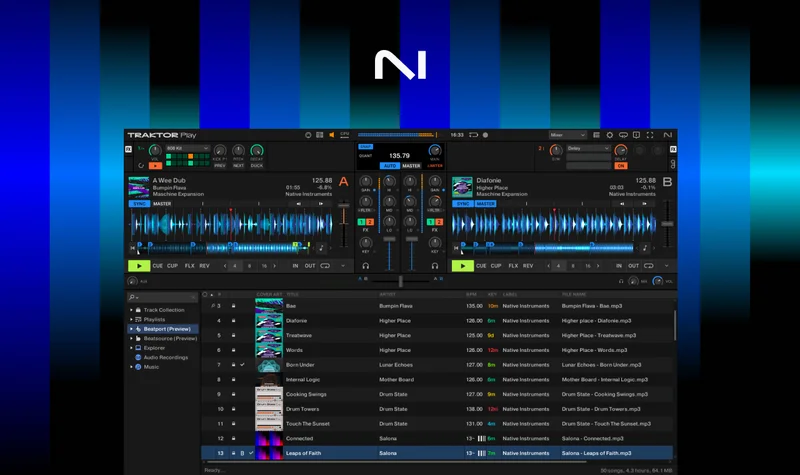Expand the Track Collection tree node
800x475 pixels.
click(x=131, y=310)
